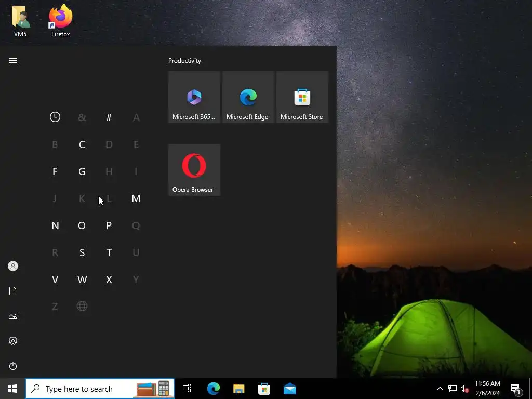
Task: Open the Microsoft Store tile
Action: 302,97
